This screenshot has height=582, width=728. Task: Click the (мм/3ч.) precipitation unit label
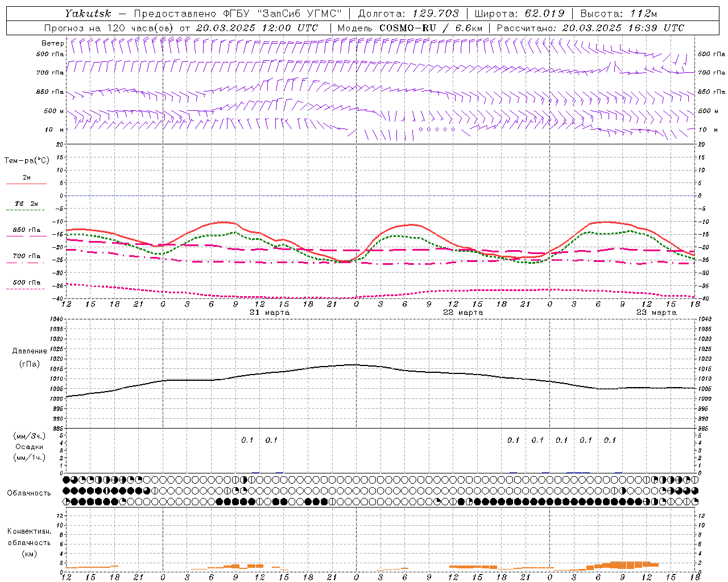click(x=30, y=436)
